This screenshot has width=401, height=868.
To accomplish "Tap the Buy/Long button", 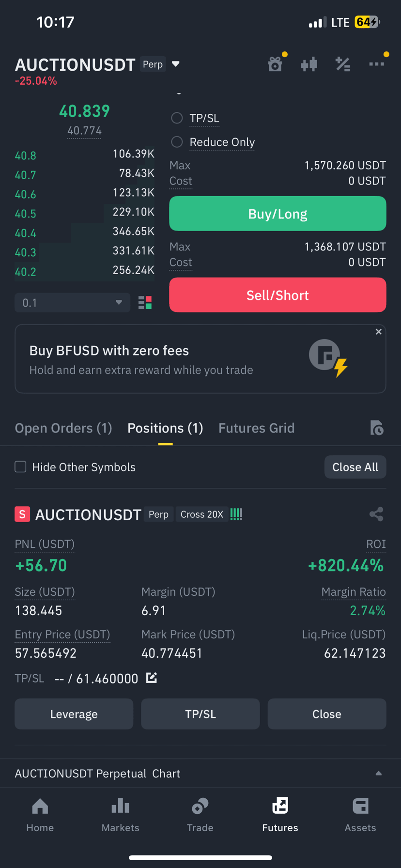I will point(278,214).
